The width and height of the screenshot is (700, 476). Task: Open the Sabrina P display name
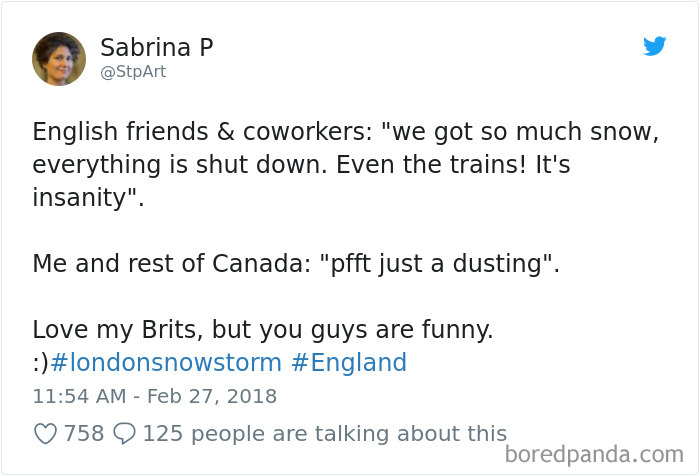coord(157,47)
